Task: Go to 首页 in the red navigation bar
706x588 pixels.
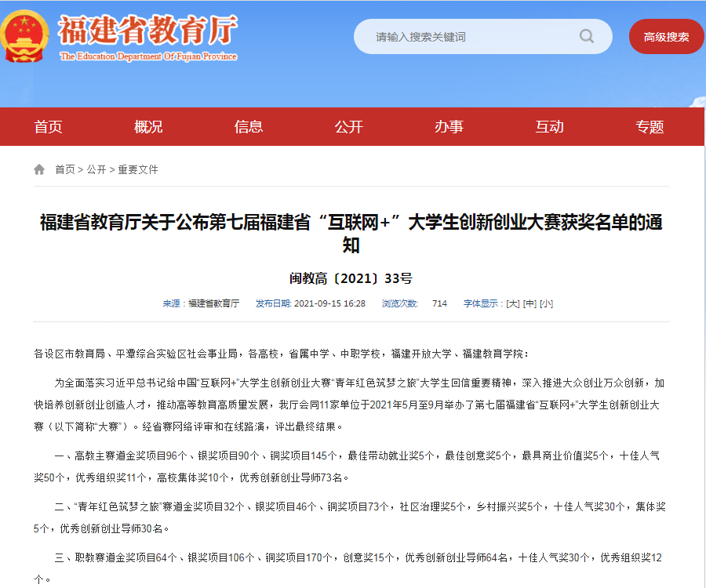Action: click(x=48, y=127)
